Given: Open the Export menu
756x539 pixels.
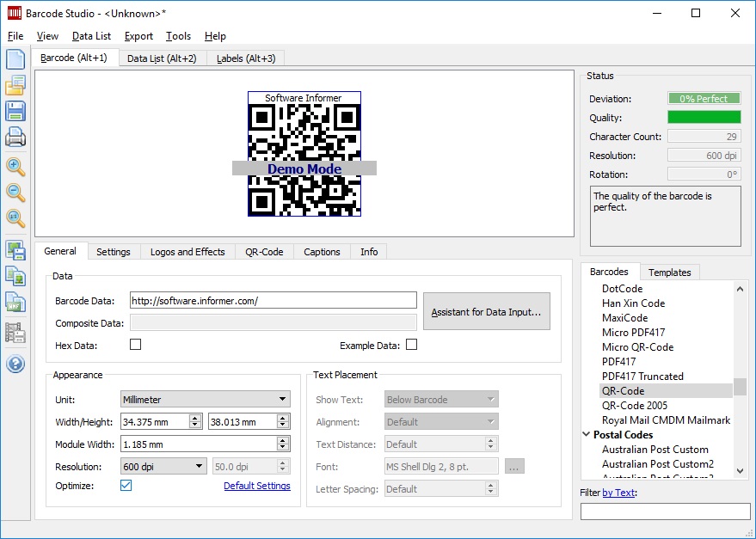Looking at the screenshot, I should tap(138, 36).
